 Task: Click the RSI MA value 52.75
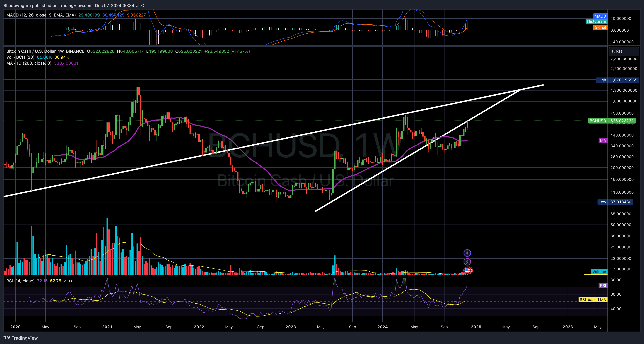click(x=55, y=281)
